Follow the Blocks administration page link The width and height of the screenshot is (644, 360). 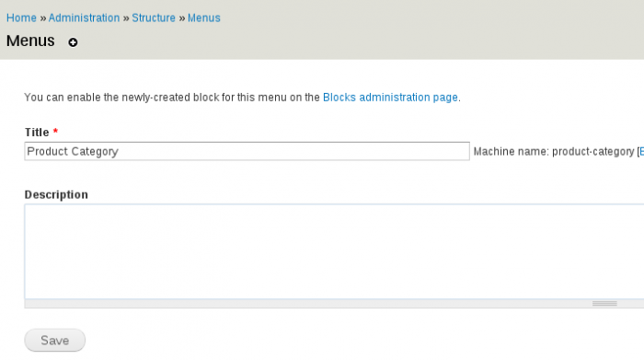pos(390,98)
